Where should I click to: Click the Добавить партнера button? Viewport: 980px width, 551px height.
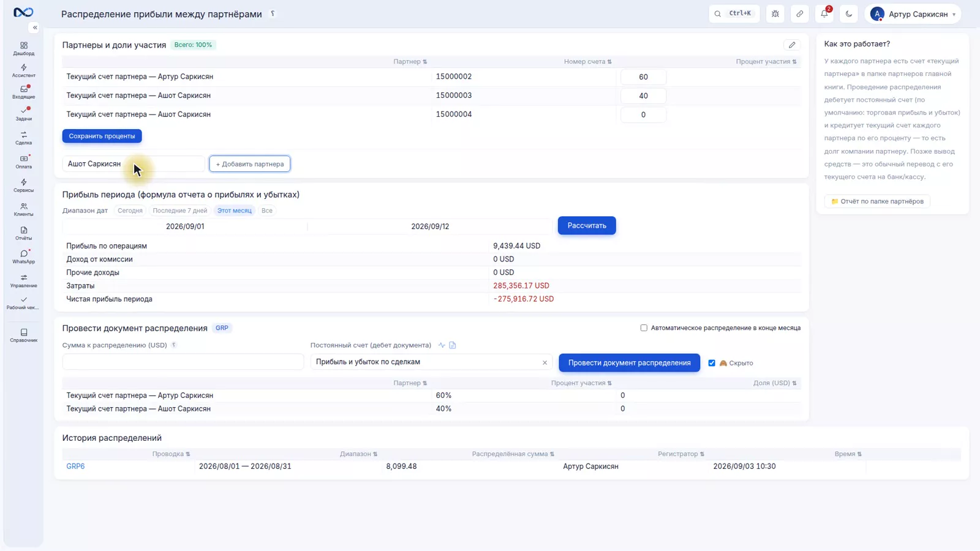click(x=250, y=164)
